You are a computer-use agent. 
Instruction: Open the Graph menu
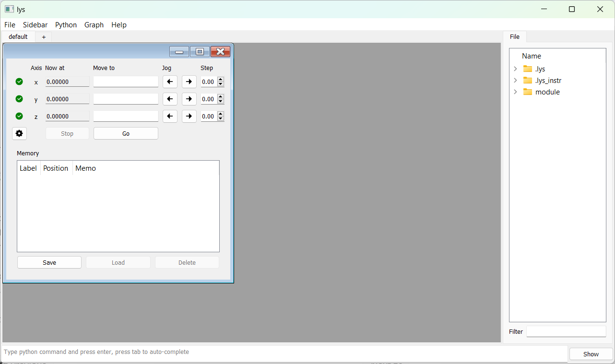coord(94,25)
